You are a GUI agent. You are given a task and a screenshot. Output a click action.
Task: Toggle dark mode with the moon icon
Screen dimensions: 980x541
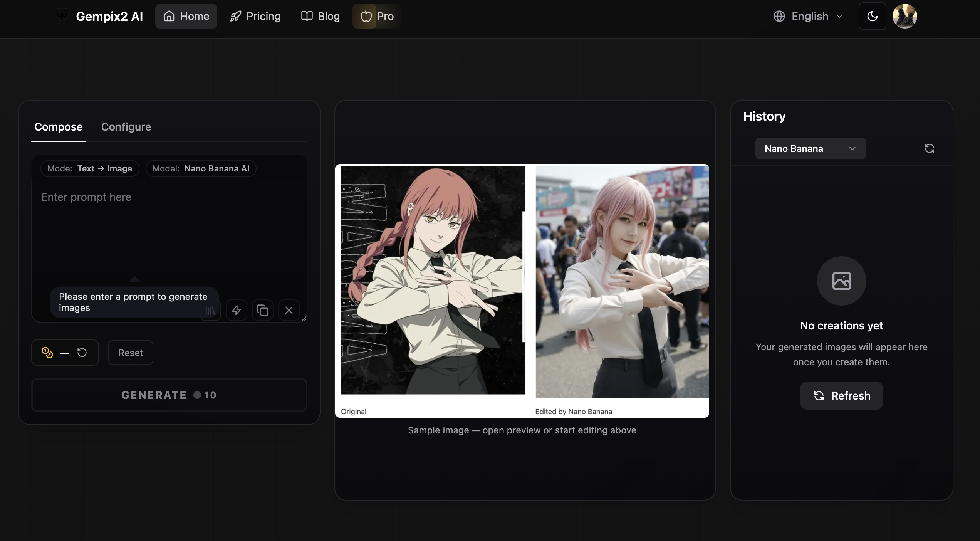click(872, 16)
